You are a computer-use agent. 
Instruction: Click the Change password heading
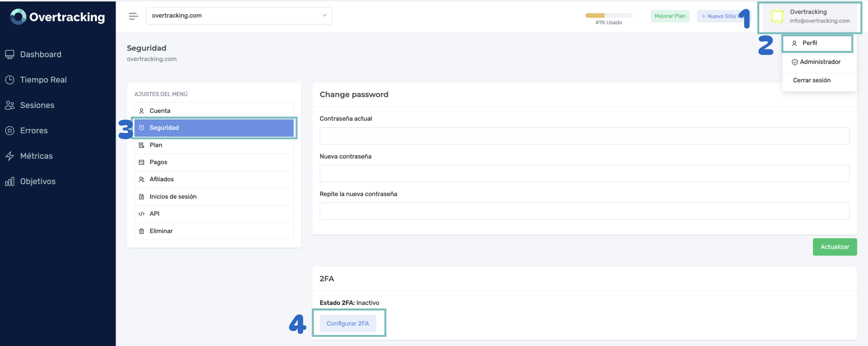354,95
